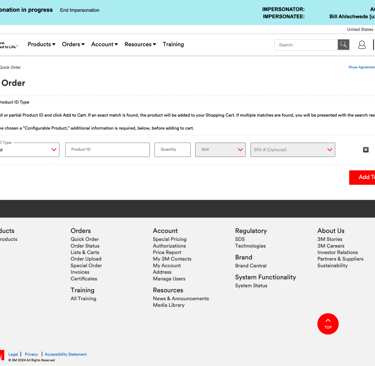
Task: Open SDS footer link
Action: 240,239
